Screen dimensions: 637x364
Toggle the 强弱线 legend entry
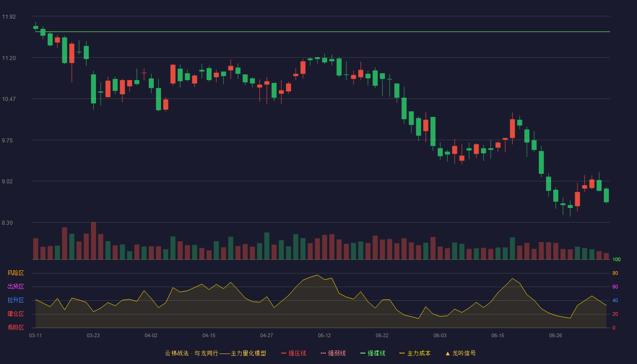[x=333, y=353]
